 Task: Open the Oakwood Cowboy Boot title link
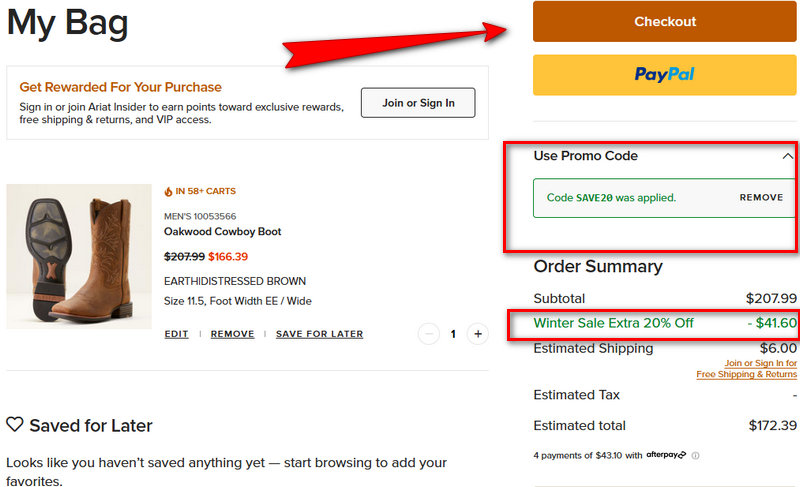point(222,232)
